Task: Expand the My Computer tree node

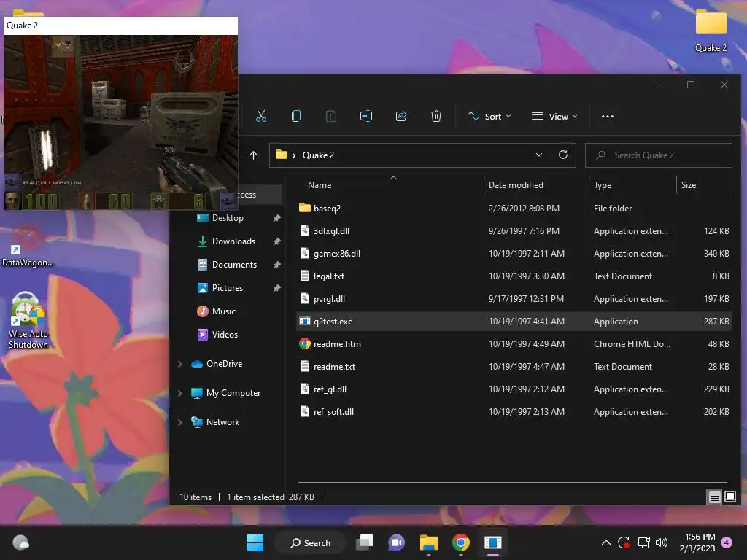Action: point(180,393)
